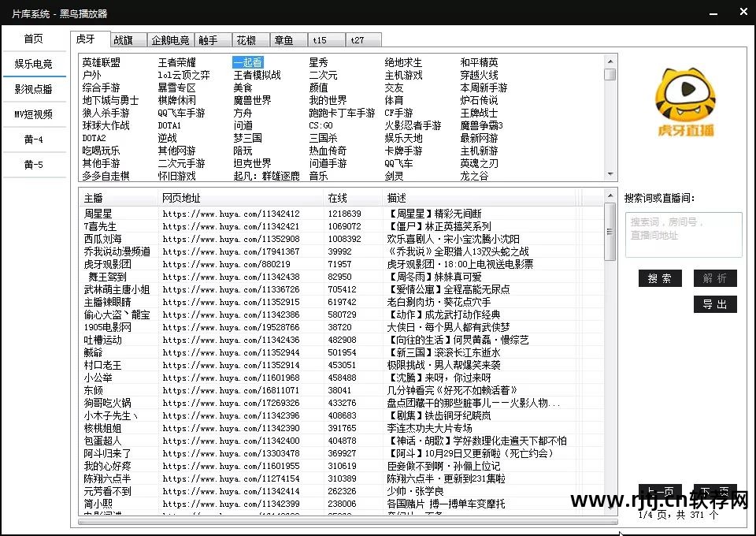
Task: Open the 首页 sidebar section
Action: point(34,39)
